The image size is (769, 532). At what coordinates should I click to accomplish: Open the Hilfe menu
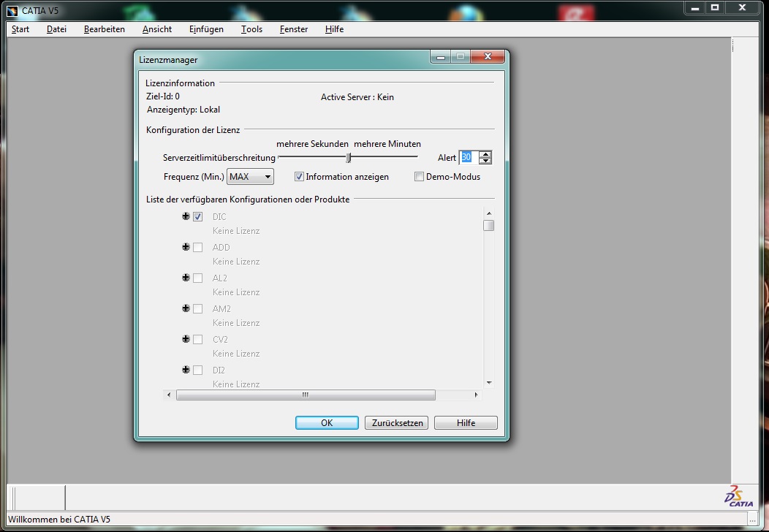pos(335,29)
